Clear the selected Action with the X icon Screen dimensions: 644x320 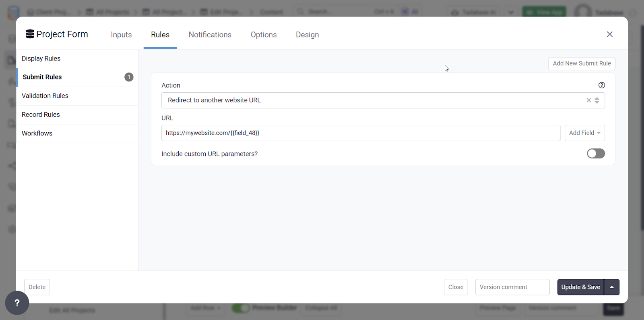588,100
